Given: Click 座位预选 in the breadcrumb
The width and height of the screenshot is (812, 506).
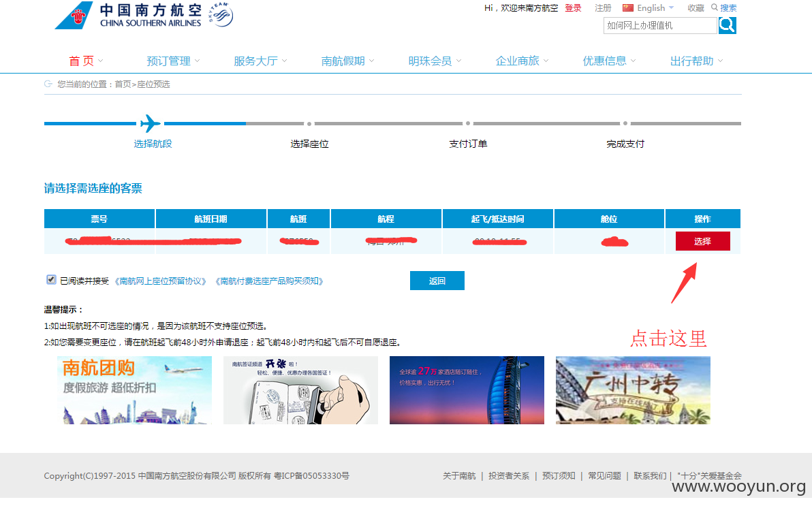Looking at the screenshot, I should [153, 84].
